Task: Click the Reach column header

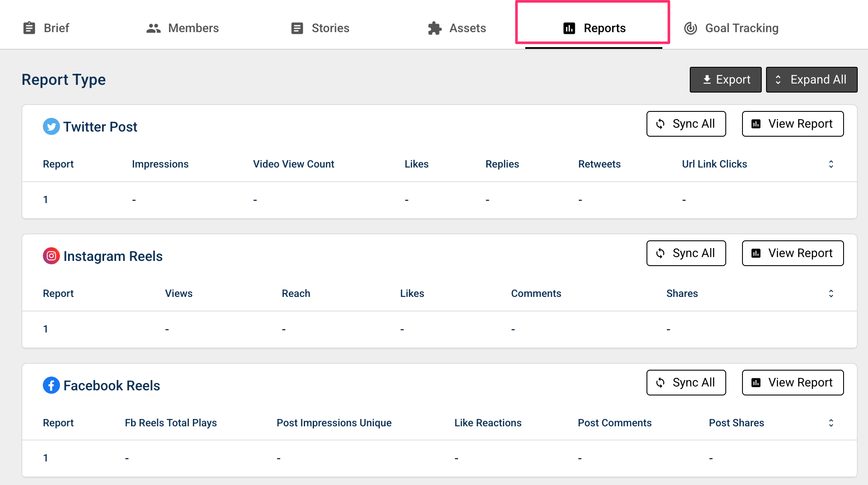Action: pos(296,293)
